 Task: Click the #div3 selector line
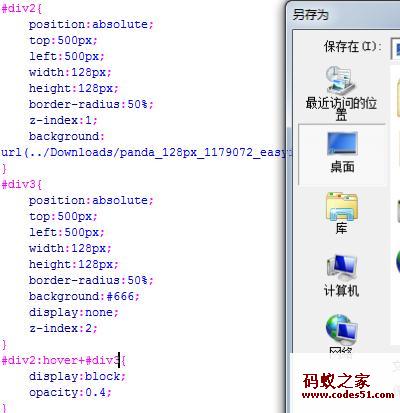coord(22,184)
